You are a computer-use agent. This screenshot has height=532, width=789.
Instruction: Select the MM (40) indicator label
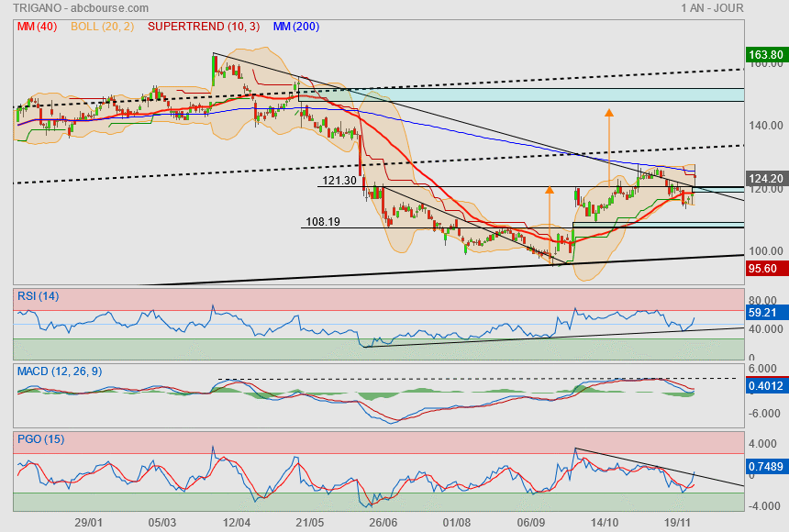pos(37,27)
